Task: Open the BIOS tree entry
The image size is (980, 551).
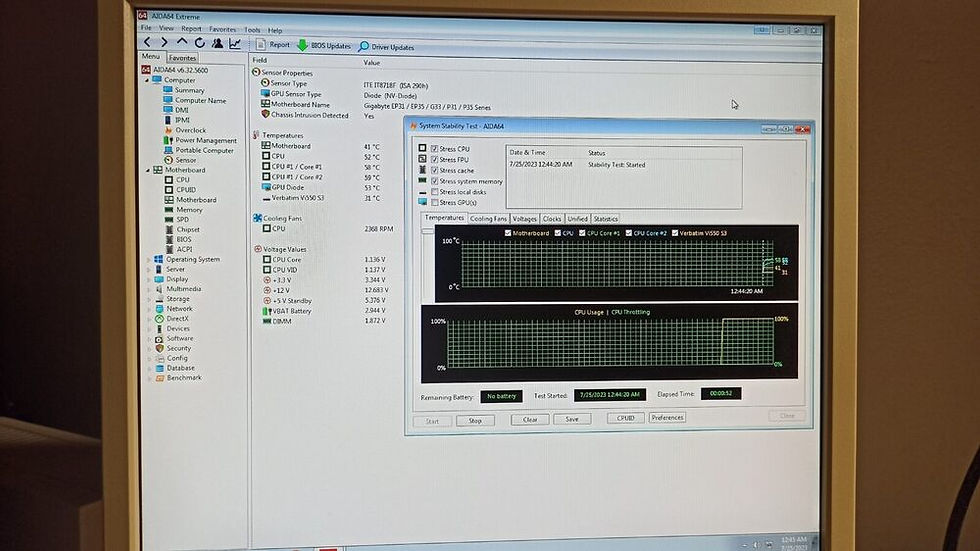Action: [x=184, y=239]
